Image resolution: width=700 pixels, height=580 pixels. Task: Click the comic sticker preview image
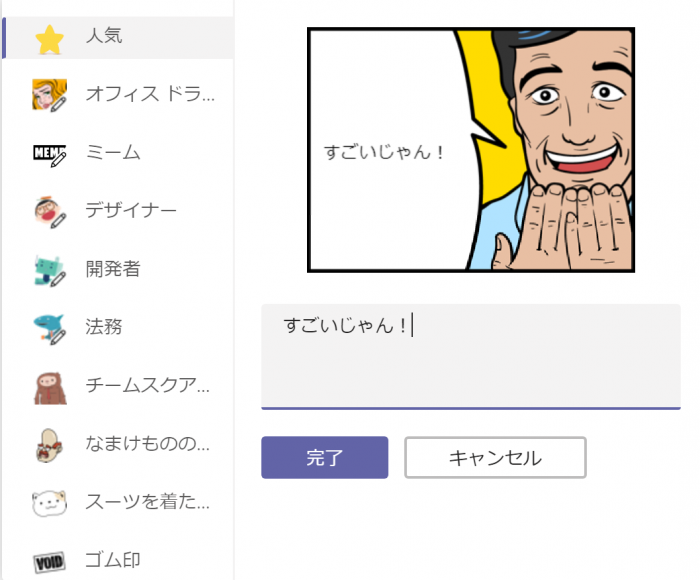click(471, 150)
